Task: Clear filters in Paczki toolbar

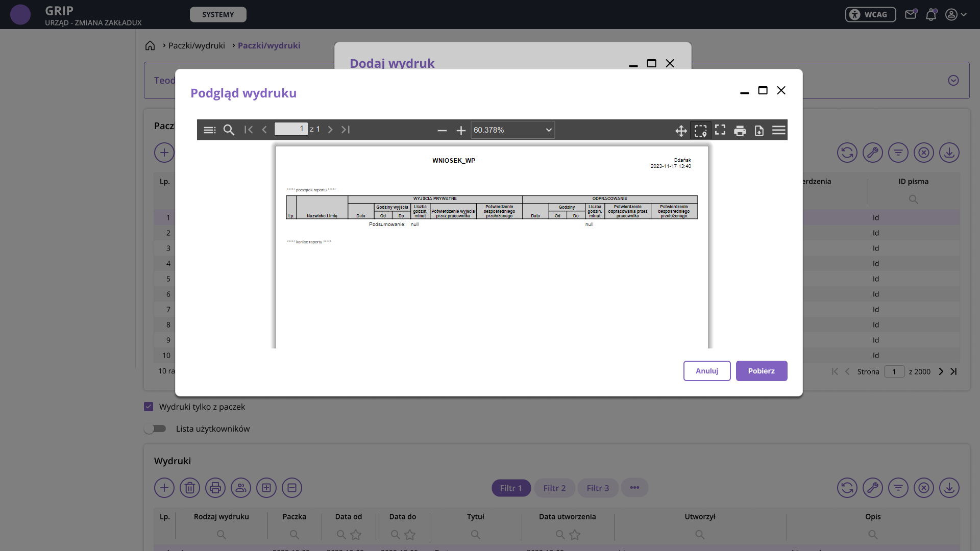Action: pyautogui.click(x=924, y=153)
